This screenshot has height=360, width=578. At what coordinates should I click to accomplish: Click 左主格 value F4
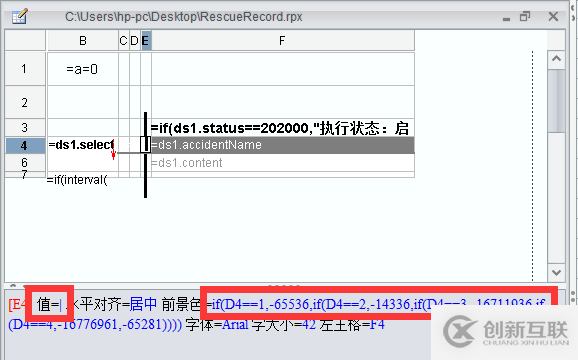pyautogui.click(x=377, y=325)
